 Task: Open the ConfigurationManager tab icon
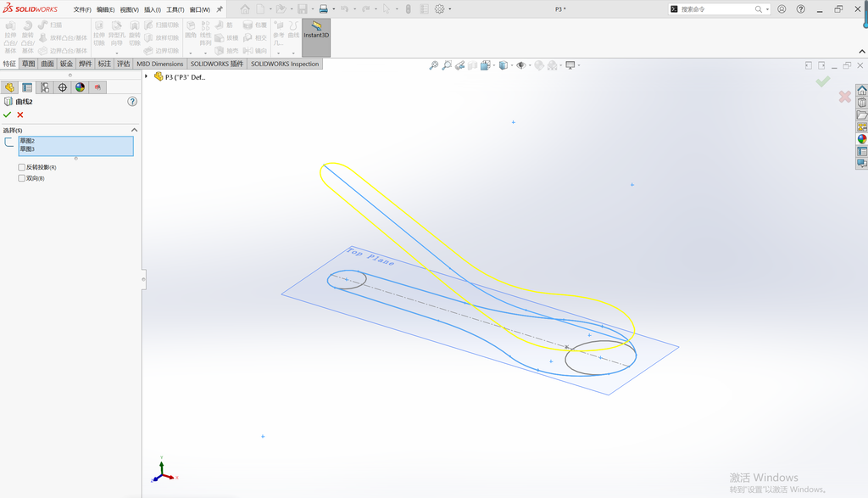45,87
